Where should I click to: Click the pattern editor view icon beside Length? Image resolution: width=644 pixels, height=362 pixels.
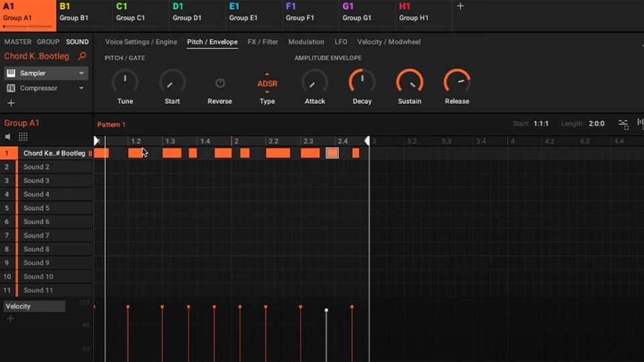(623, 124)
